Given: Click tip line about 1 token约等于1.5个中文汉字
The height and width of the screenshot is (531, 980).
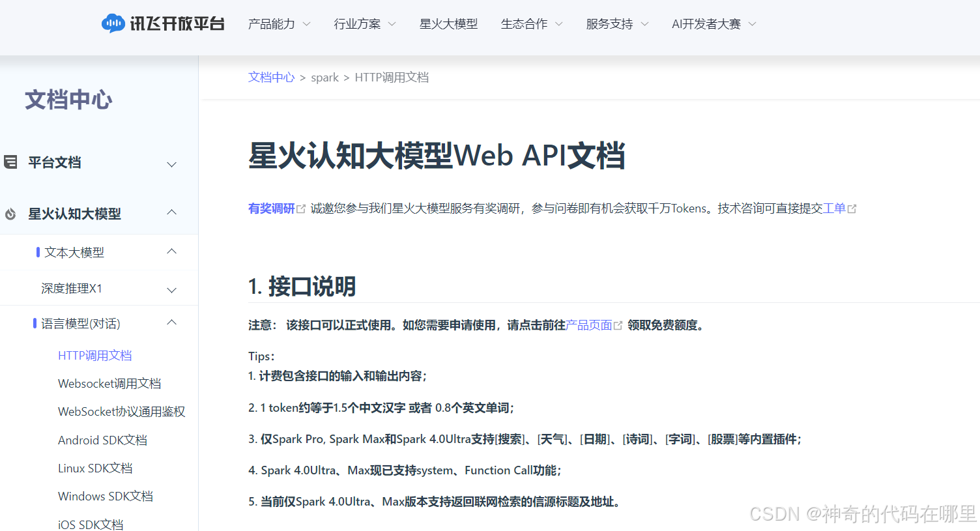Looking at the screenshot, I should [381, 408].
